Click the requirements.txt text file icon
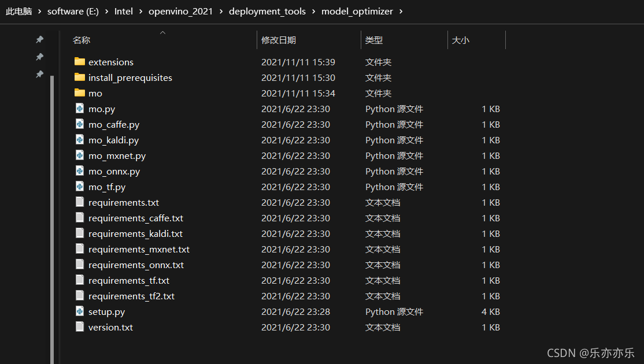Screen dimensions: 644x364 coord(80,202)
